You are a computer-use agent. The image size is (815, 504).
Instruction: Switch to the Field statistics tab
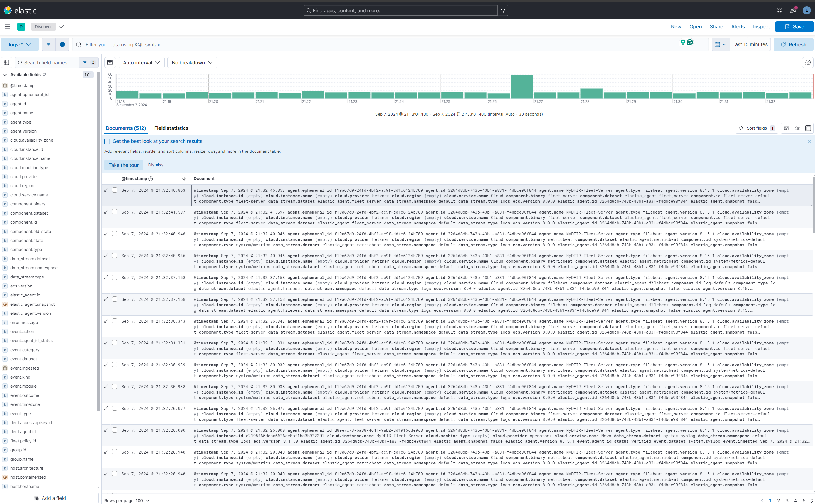point(171,128)
